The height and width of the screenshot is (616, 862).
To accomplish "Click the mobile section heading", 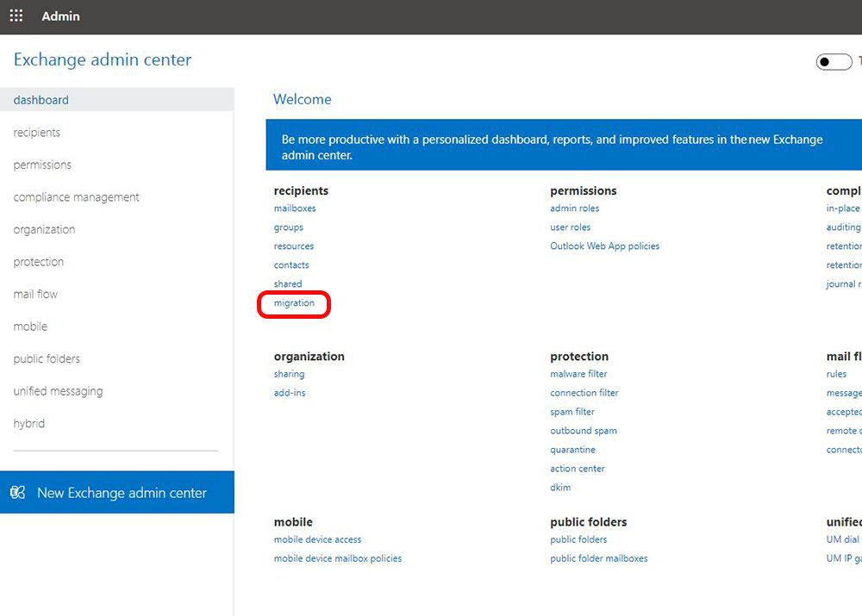I will (293, 522).
